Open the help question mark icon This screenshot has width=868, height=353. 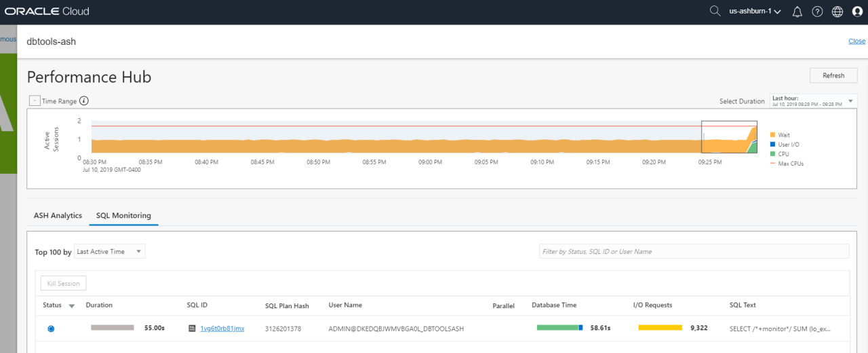(817, 12)
